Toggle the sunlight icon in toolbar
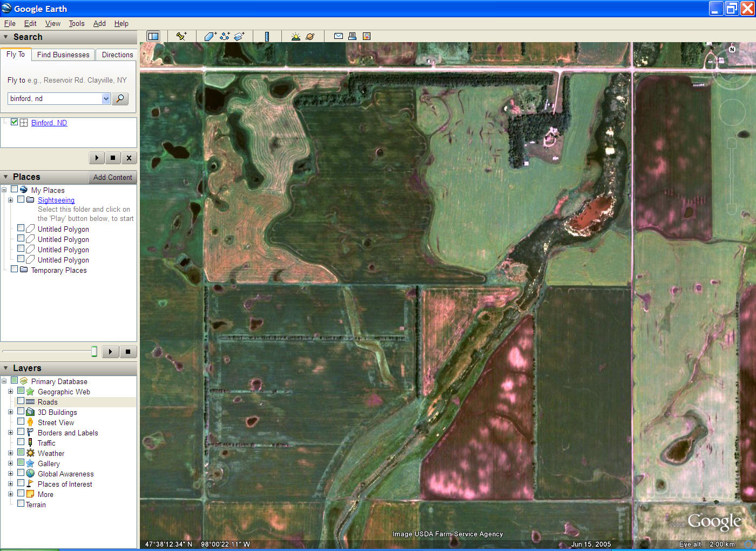The height and width of the screenshot is (551, 756). point(295,36)
